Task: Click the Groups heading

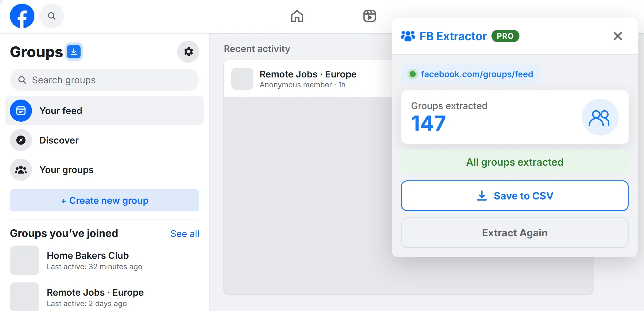Action: [36, 52]
